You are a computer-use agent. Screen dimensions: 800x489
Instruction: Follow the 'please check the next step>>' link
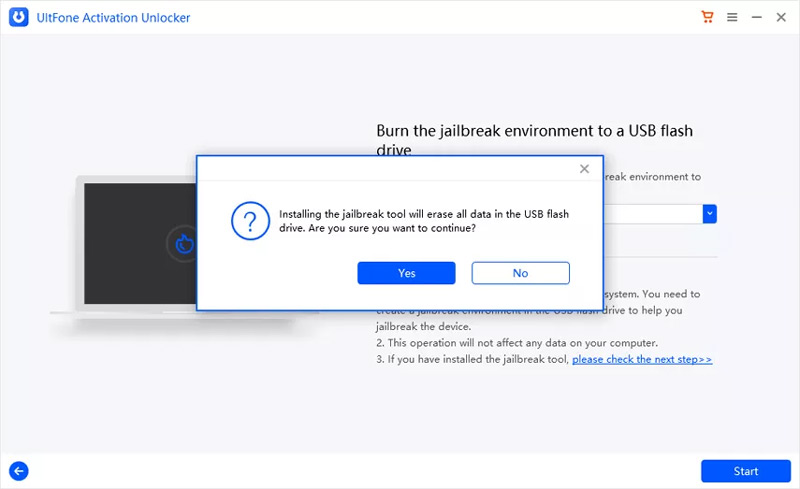click(642, 359)
